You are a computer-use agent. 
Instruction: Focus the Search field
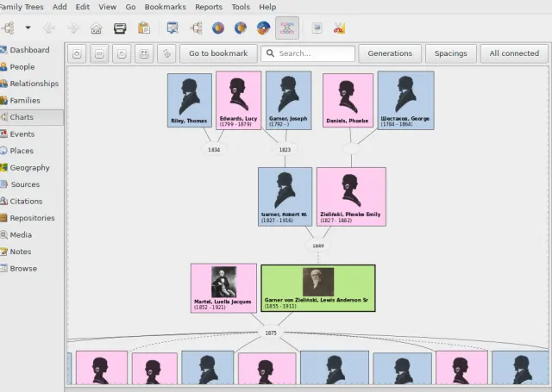[308, 53]
